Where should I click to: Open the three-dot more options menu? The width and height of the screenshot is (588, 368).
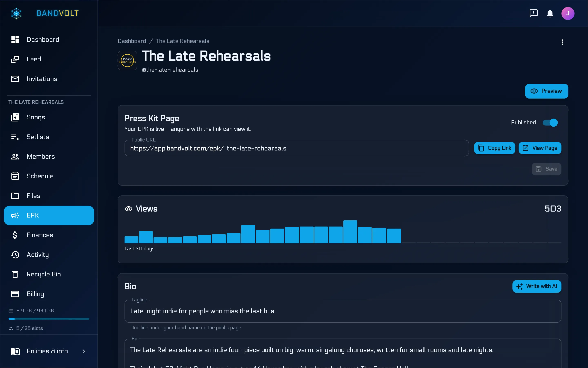tap(562, 42)
